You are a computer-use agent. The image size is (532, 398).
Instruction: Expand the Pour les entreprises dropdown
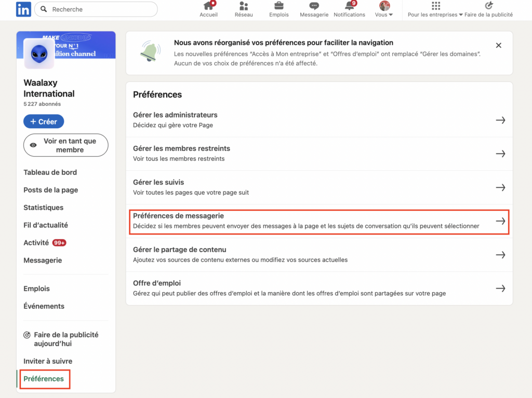(x=435, y=15)
